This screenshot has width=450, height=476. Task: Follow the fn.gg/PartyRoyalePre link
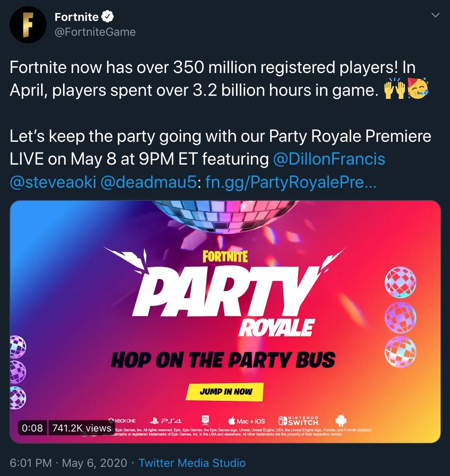(x=291, y=182)
